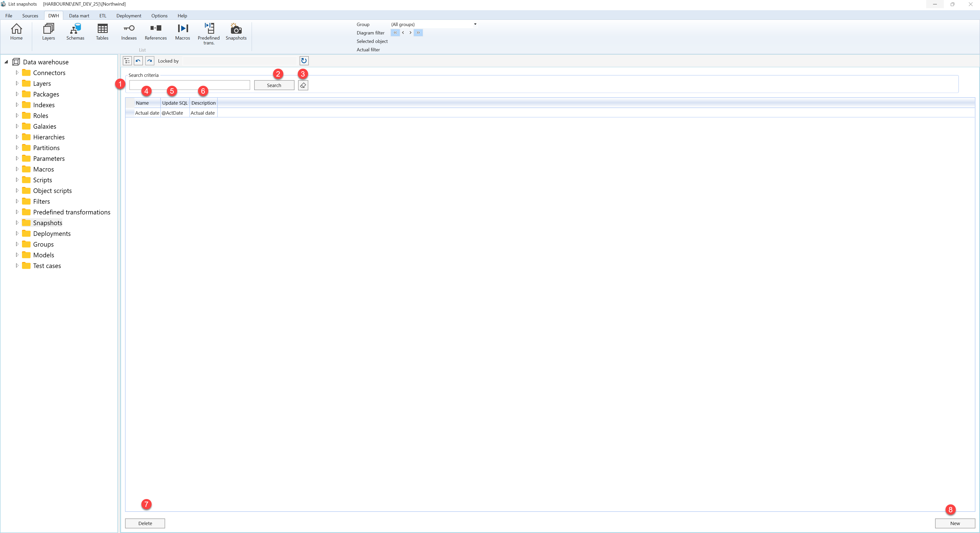
Task: Click the Delete button
Action: point(145,523)
